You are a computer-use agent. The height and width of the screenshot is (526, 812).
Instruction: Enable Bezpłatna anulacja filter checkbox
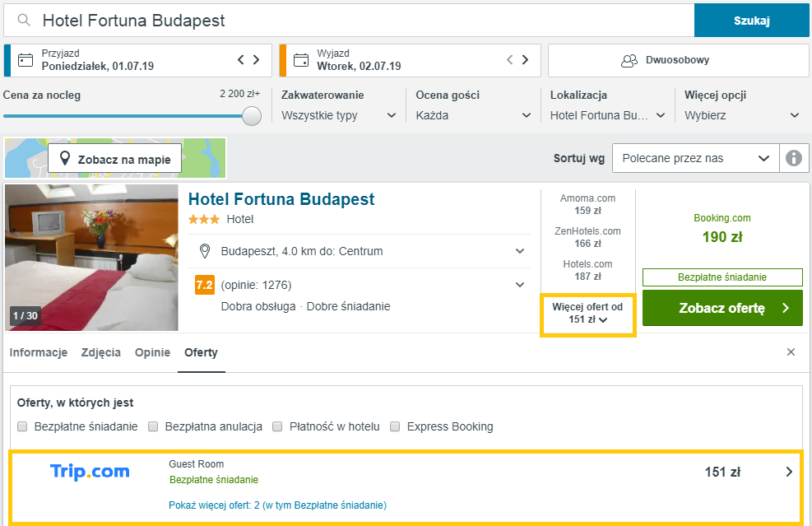[153, 426]
